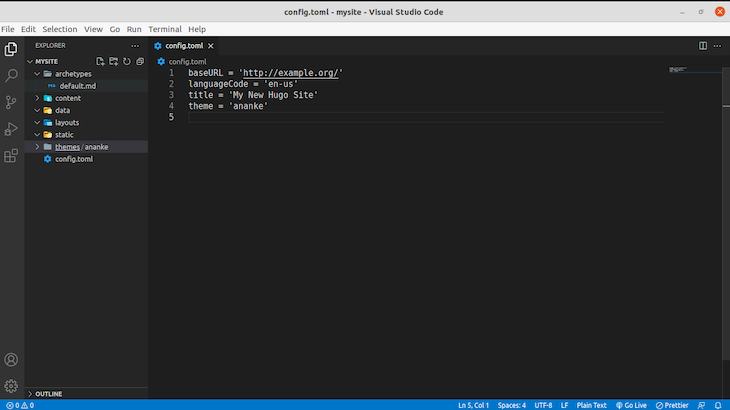730x410 pixels.
Task: Open the Extensions view icon
Action: tap(11, 155)
